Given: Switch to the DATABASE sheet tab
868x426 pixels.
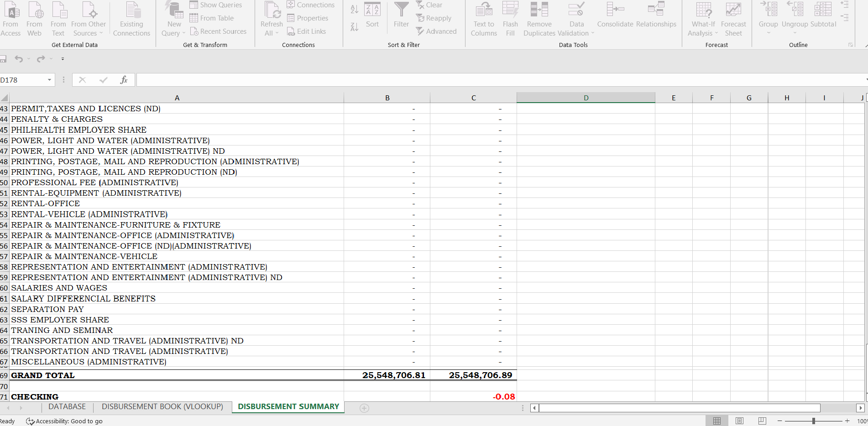Looking at the screenshot, I should point(67,407).
